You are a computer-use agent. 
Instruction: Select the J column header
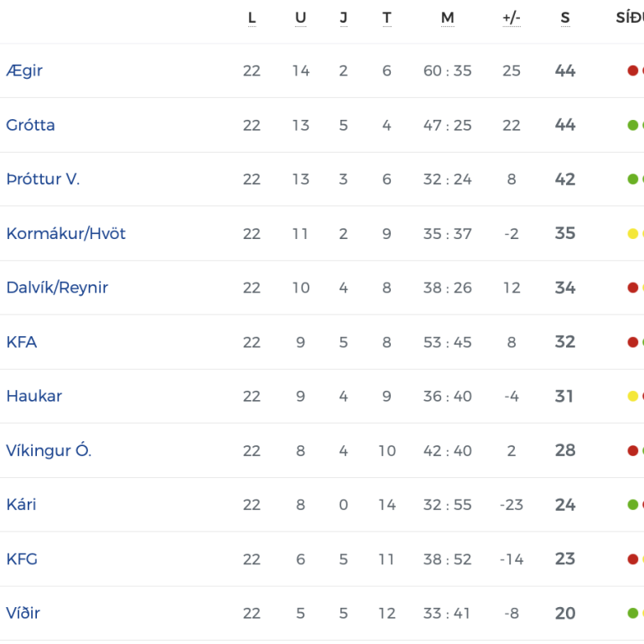tap(344, 18)
